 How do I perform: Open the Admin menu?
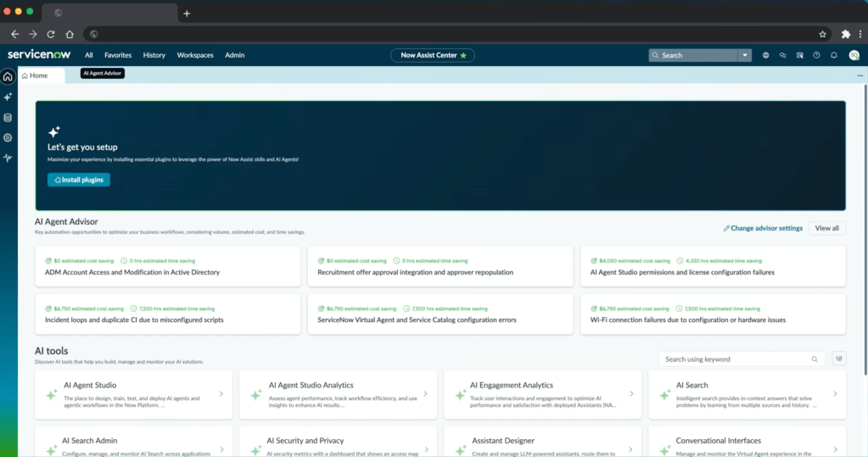[235, 55]
